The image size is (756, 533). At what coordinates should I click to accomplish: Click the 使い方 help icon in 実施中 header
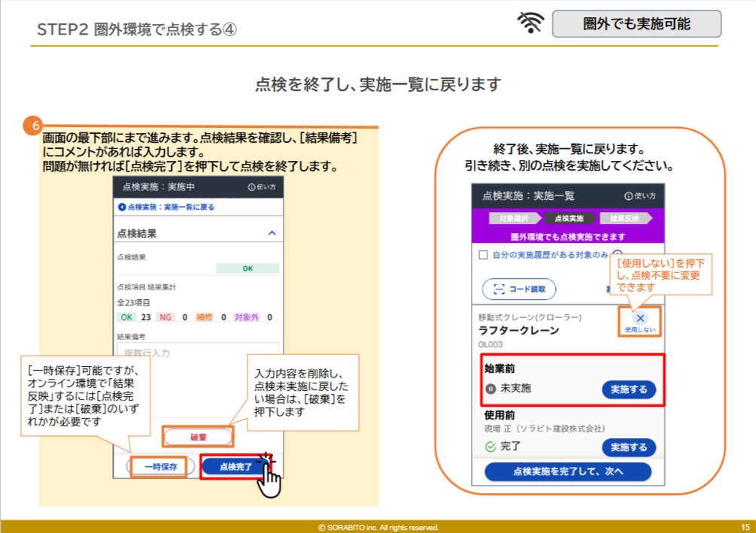251,187
